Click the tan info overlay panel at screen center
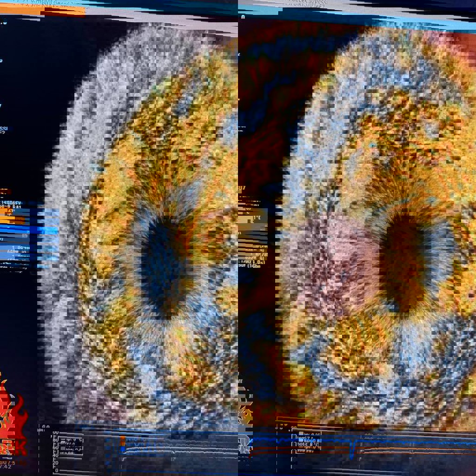The image size is (476, 476). pyautogui.click(x=253, y=218)
